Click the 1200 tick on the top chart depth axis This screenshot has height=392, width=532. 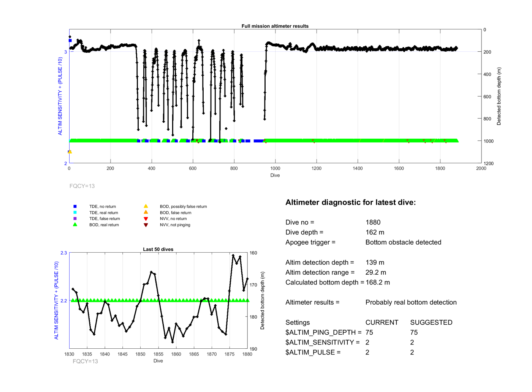click(488, 163)
